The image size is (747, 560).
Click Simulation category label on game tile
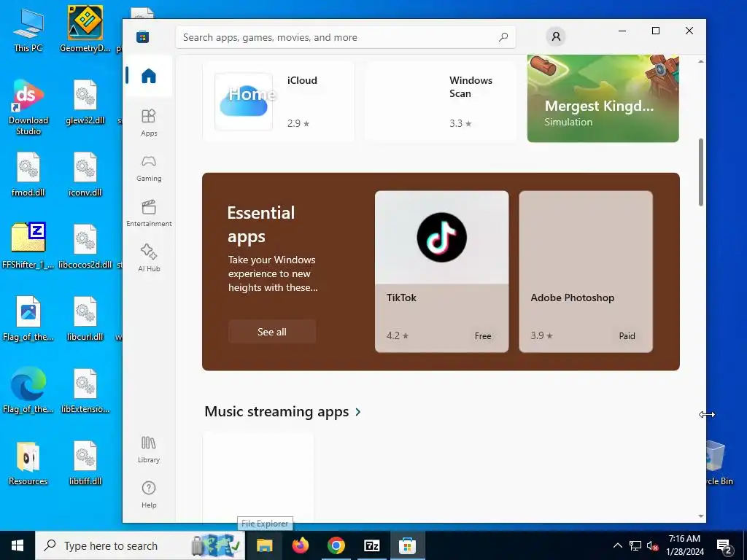pos(568,122)
